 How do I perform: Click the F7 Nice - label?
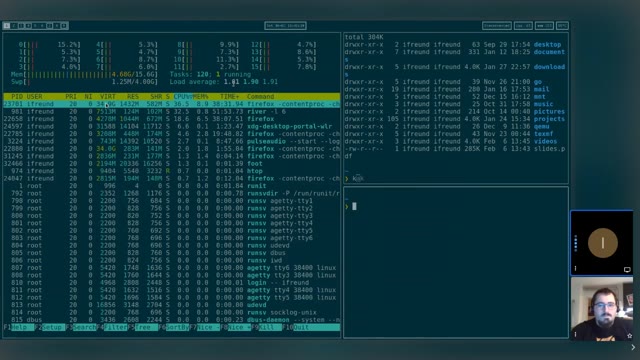coord(204,327)
